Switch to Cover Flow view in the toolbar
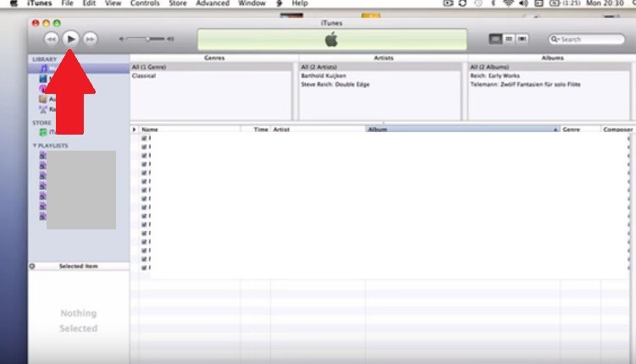The height and width of the screenshot is (364, 636). click(522, 39)
